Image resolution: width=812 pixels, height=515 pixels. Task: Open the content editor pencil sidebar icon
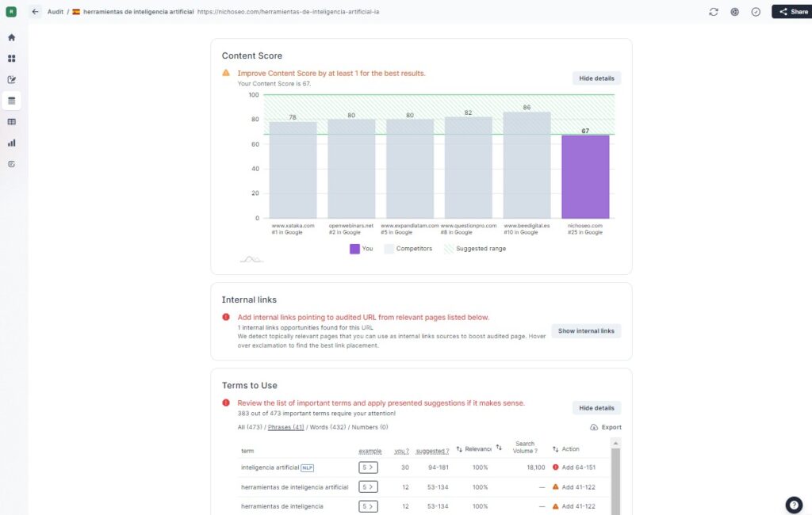pos(11,80)
